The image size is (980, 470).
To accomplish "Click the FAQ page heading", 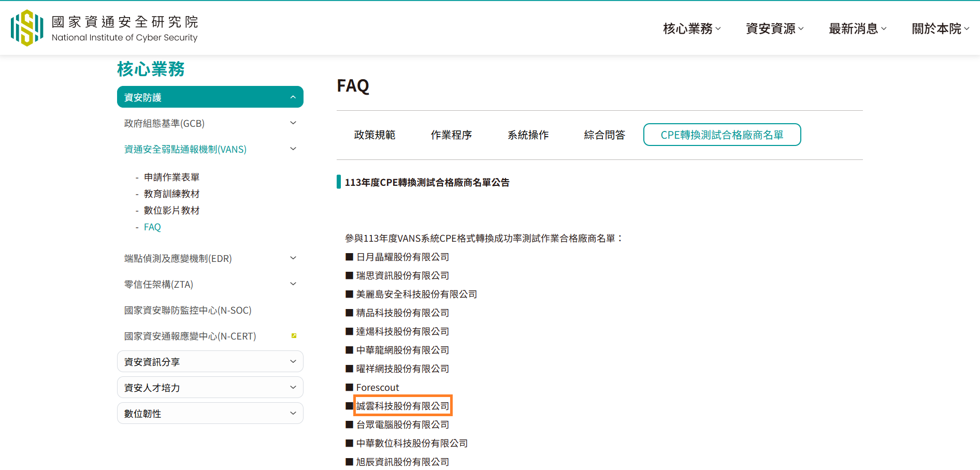I will point(353,85).
